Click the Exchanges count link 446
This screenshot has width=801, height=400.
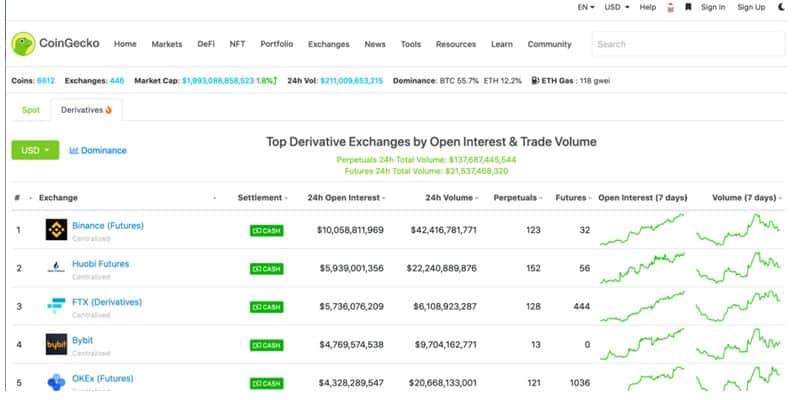point(116,81)
